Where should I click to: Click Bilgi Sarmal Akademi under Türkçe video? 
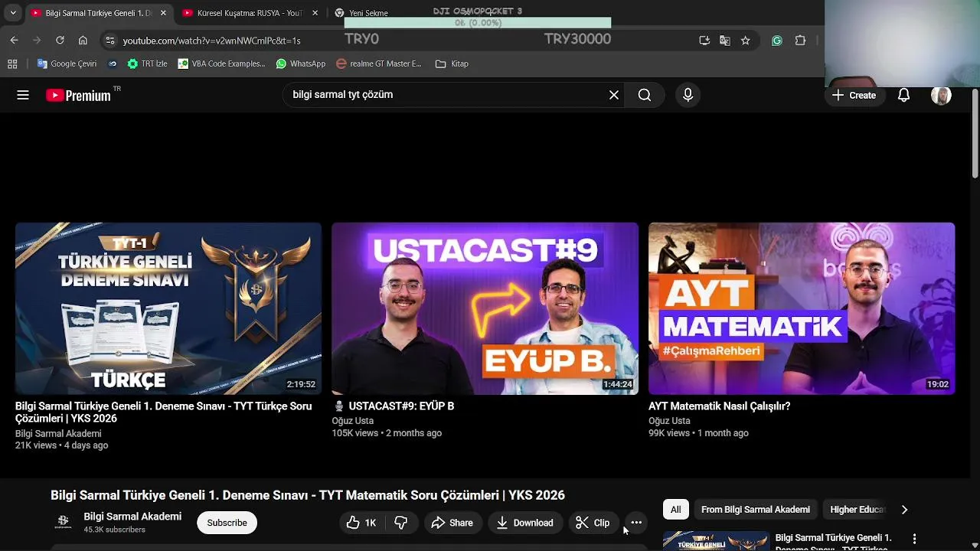[x=58, y=433]
